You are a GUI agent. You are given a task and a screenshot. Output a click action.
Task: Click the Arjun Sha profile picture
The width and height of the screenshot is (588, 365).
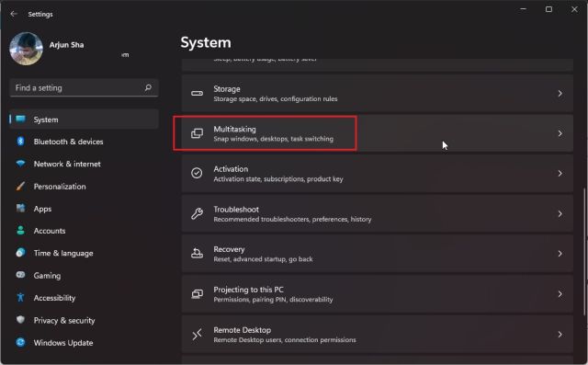pyautogui.click(x=26, y=49)
